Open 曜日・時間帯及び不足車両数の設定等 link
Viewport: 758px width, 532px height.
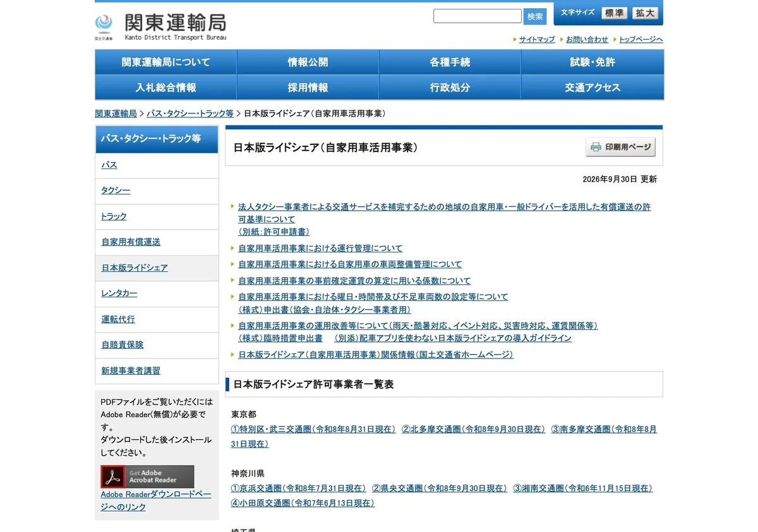[x=373, y=297]
